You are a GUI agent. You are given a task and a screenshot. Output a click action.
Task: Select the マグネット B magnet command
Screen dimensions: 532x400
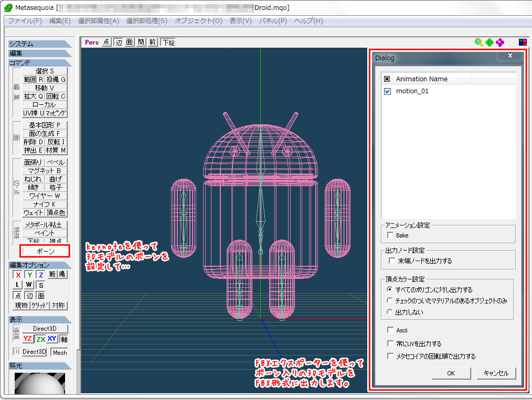point(45,171)
